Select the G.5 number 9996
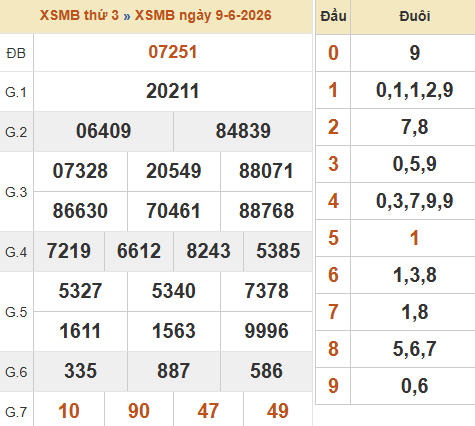Viewport: 475px width, 426px height. click(x=266, y=331)
